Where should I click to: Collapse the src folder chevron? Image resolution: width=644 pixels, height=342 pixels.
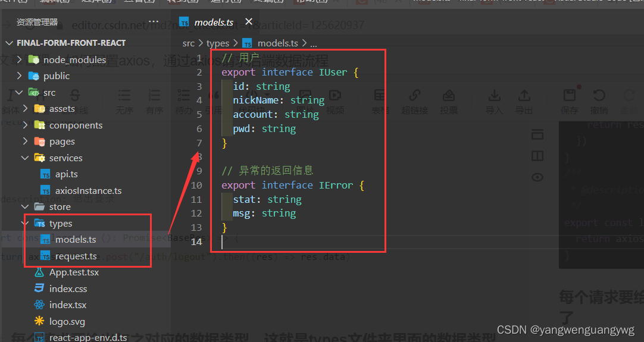point(19,92)
